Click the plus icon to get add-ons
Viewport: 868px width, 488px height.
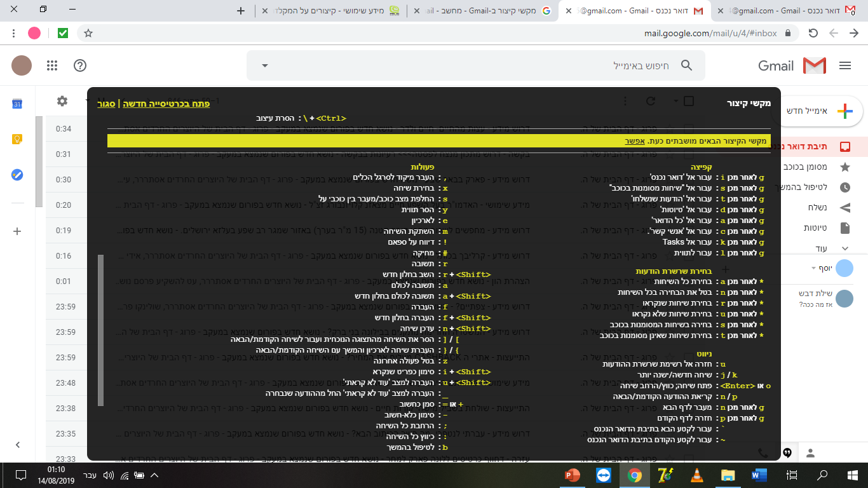tap(18, 231)
